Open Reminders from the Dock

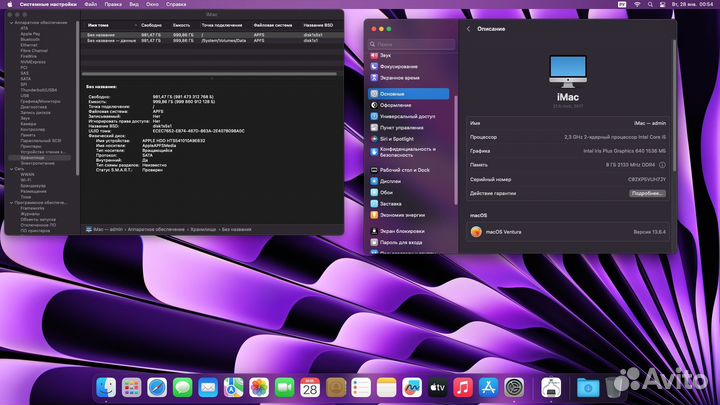tap(361, 388)
